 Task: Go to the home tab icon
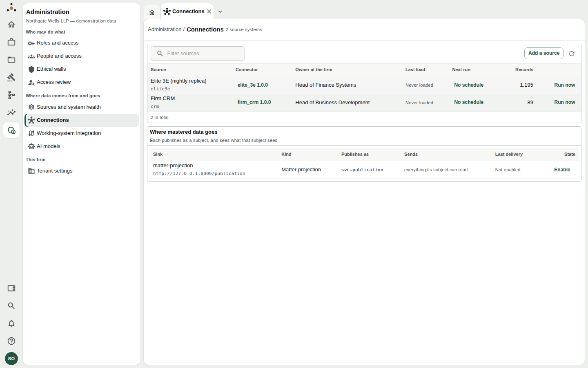coord(152,12)
